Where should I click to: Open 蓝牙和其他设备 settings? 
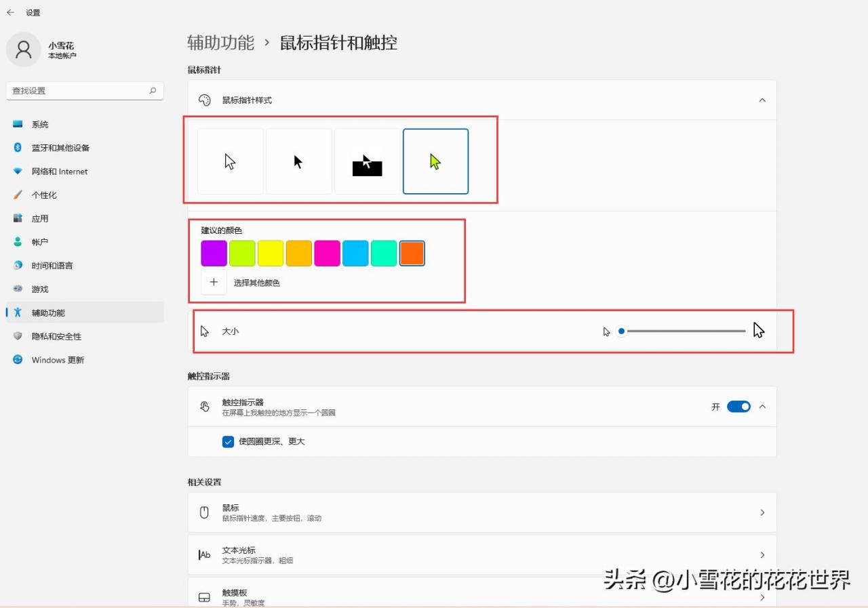point(85,148)
